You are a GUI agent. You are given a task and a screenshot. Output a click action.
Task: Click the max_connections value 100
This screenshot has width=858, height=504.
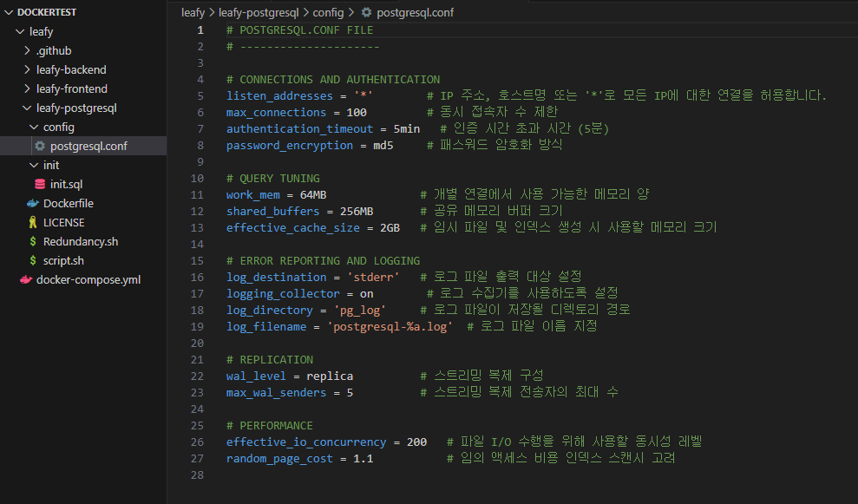pyautogui.click(x=357, y=112)
